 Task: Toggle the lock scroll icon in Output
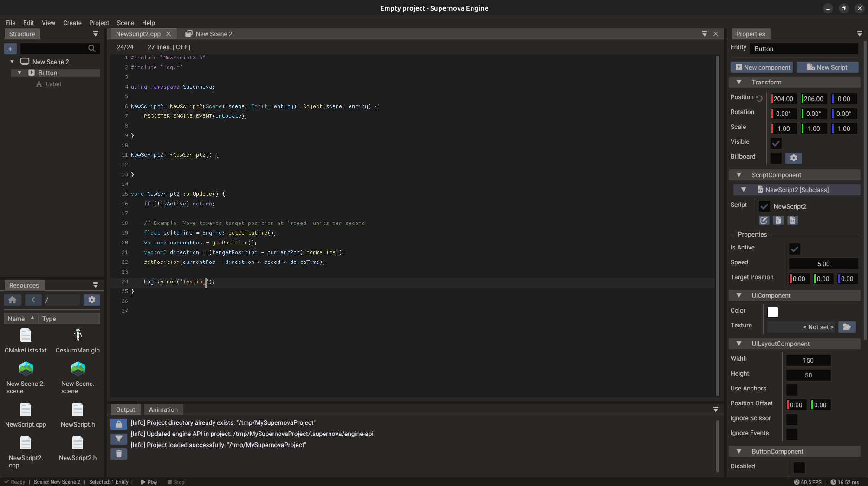point(118,424)
